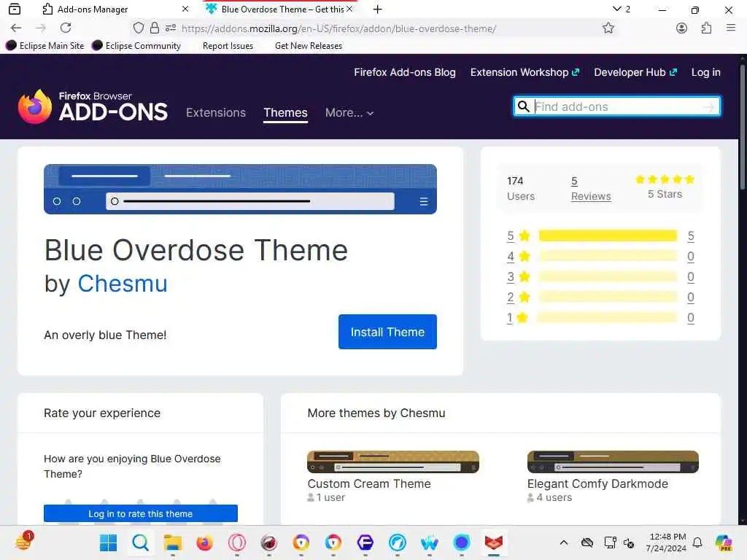Click the Firefox Browser Add-ons logo

tap(93, 106)
